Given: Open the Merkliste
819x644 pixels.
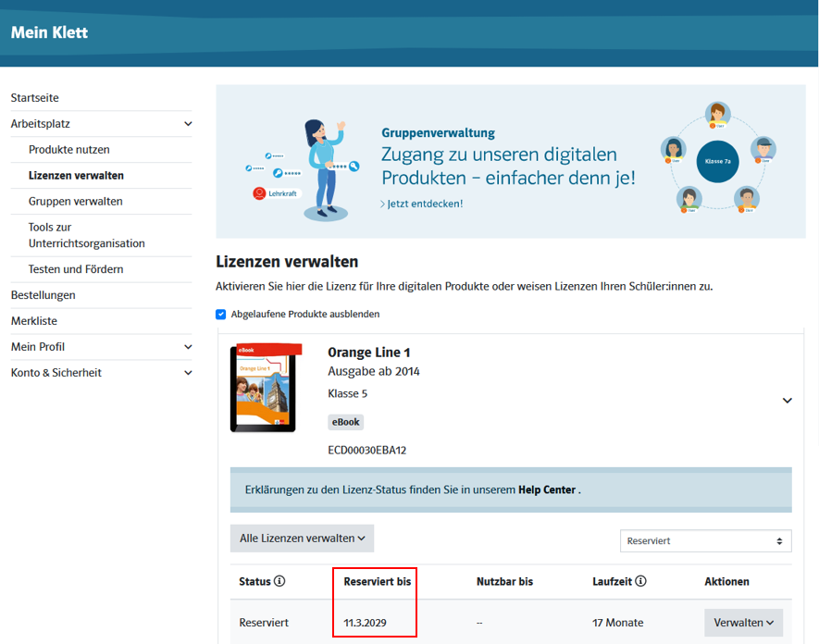Looking at the screenshot, I should [34, 321].
